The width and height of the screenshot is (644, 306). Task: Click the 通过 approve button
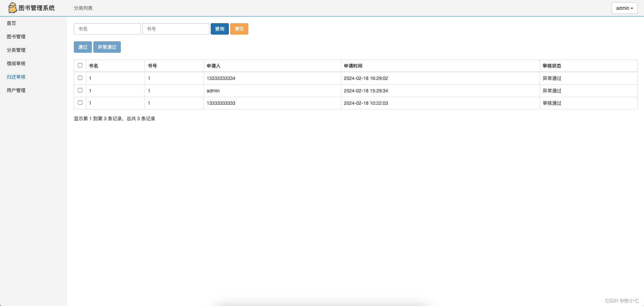click(x=83, y=47)
